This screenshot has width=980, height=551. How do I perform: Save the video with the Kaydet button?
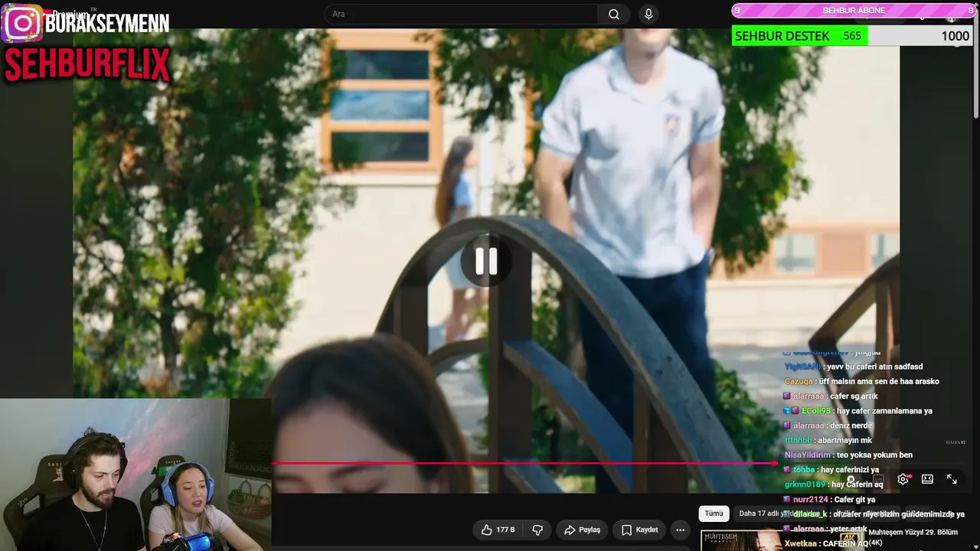point(639,530)
